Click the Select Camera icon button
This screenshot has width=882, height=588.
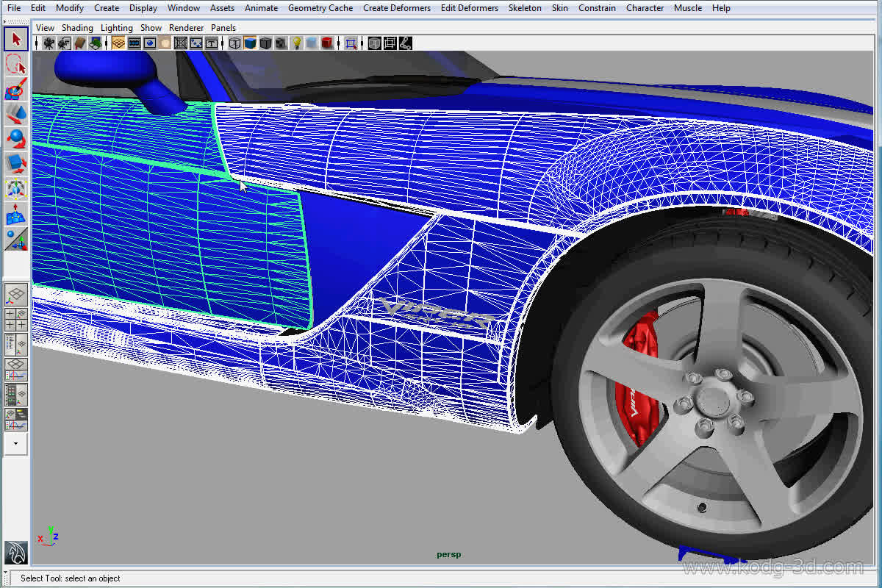(49, 43)
